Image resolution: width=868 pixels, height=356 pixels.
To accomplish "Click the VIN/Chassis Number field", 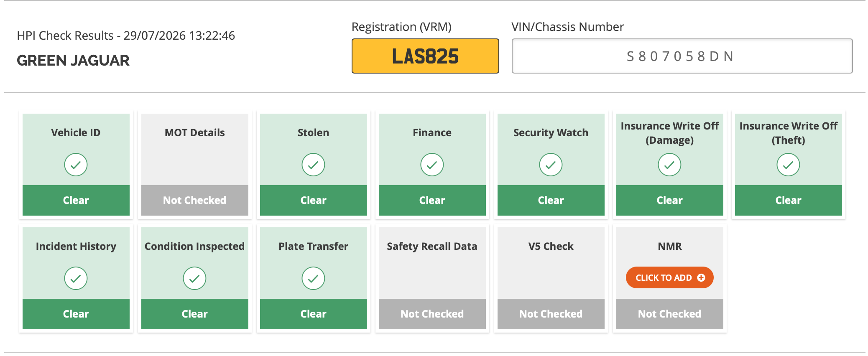I will [682, 56].
